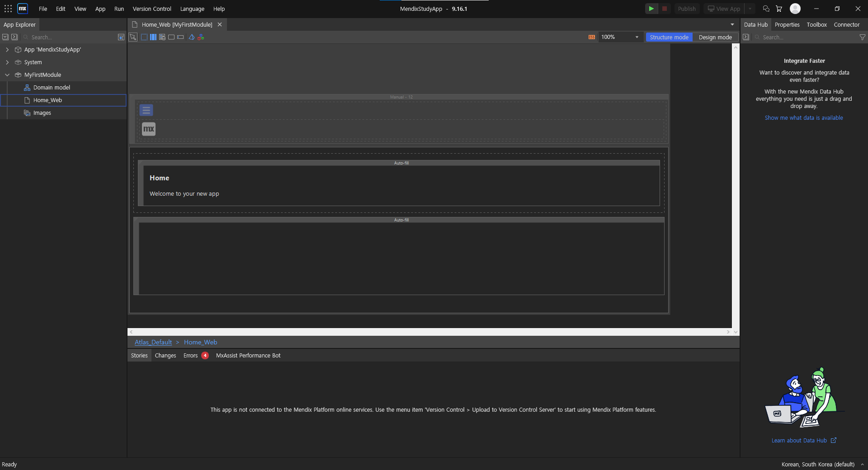Click 'Show me what data is available' link
This screenshot has height=470, width=868.
coord(804,117)
